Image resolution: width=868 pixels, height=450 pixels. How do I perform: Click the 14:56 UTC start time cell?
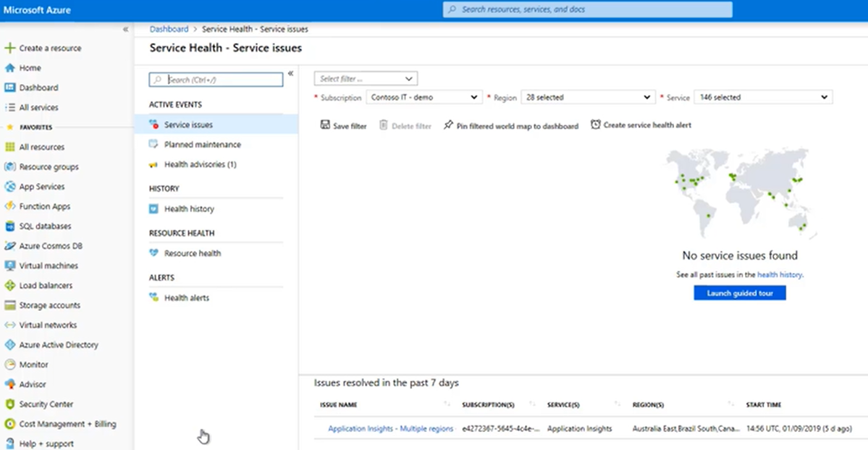pyautogui.click(x=799, y=428)
